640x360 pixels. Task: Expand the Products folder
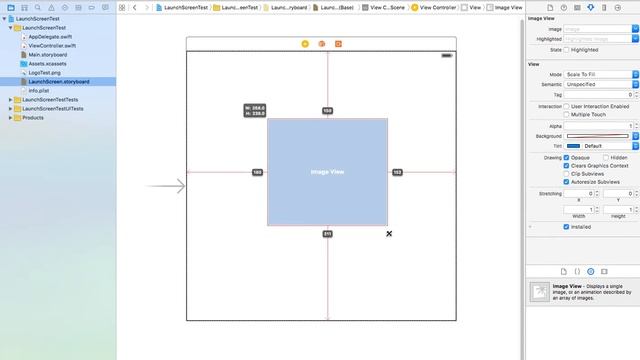10,118
